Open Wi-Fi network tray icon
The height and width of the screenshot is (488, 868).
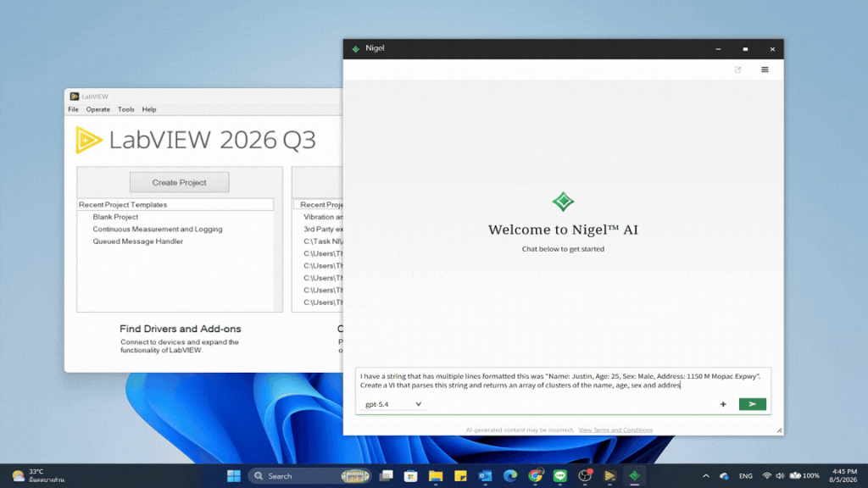[766, 476]
